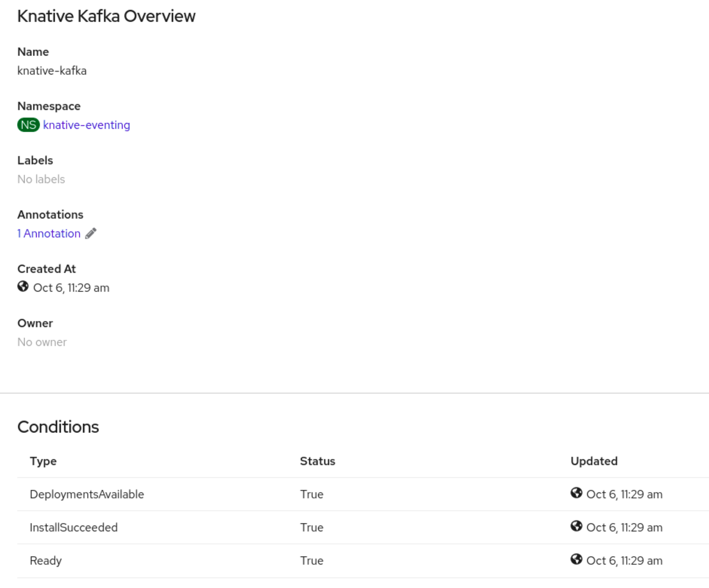Click the knative-kafka name value
The width and height of the screenshot is (709, 588).
(52, 71)
